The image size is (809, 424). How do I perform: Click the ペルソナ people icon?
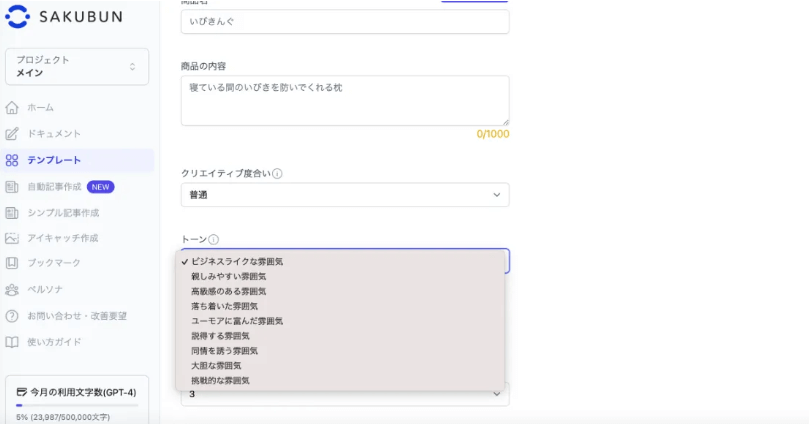12,289
